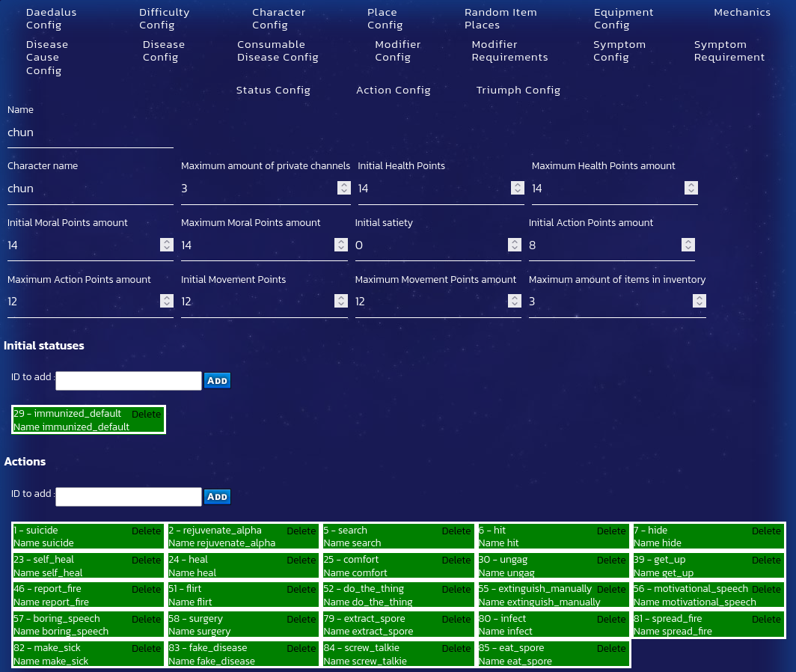
Task: Adjust Maximum amount of items in inventory stepper
Action: (699, 302)
